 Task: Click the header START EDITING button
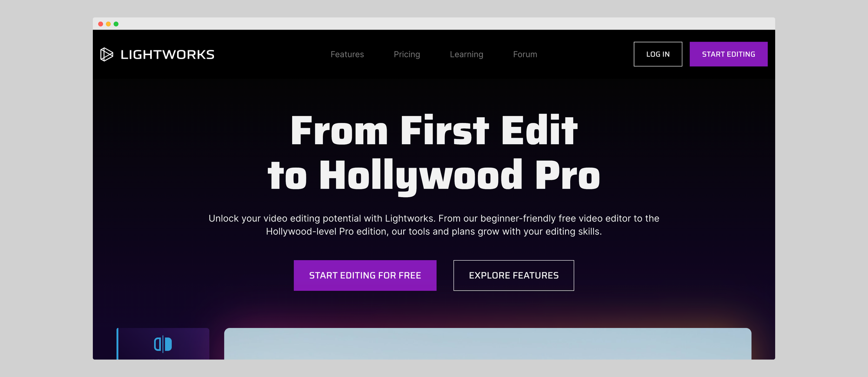point(728,54)
